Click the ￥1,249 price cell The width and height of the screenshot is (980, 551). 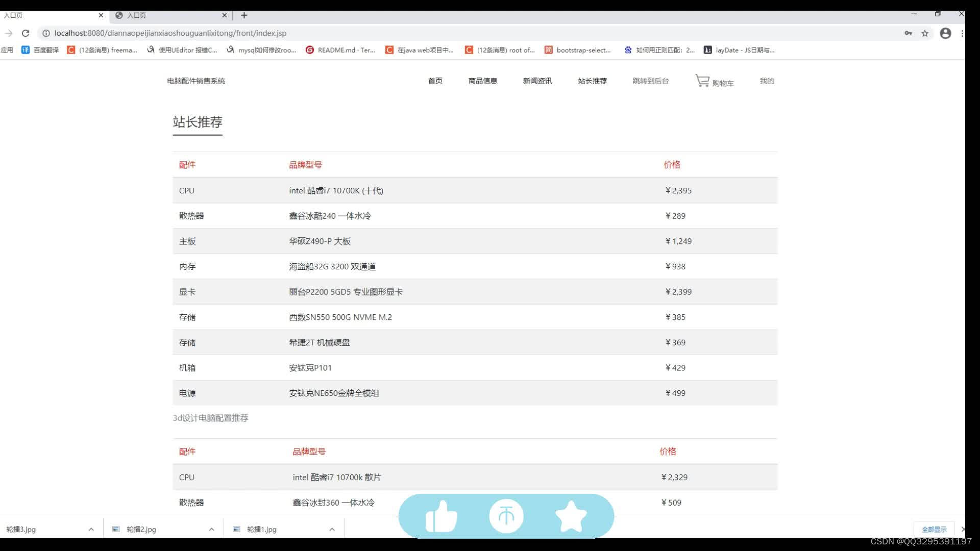tap(678, 241)
